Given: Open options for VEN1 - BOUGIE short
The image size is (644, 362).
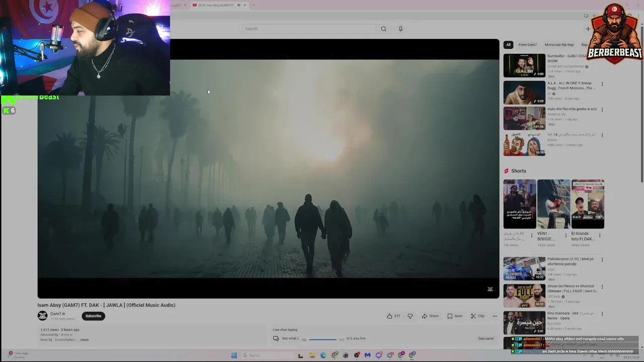Looking at the screenshot, I should [x=566, y=235].
